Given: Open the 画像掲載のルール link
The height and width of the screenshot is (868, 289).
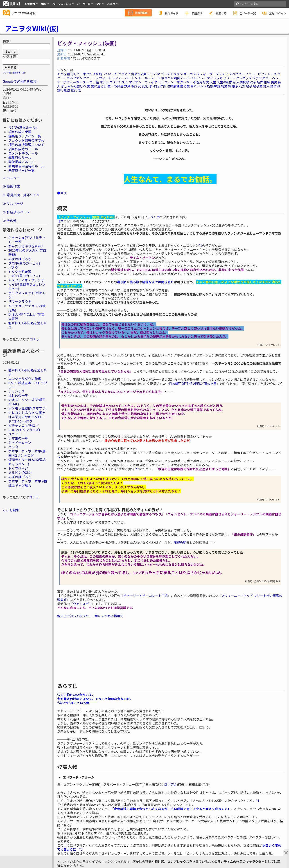Looking at the screenshot, I should (22, 162).
